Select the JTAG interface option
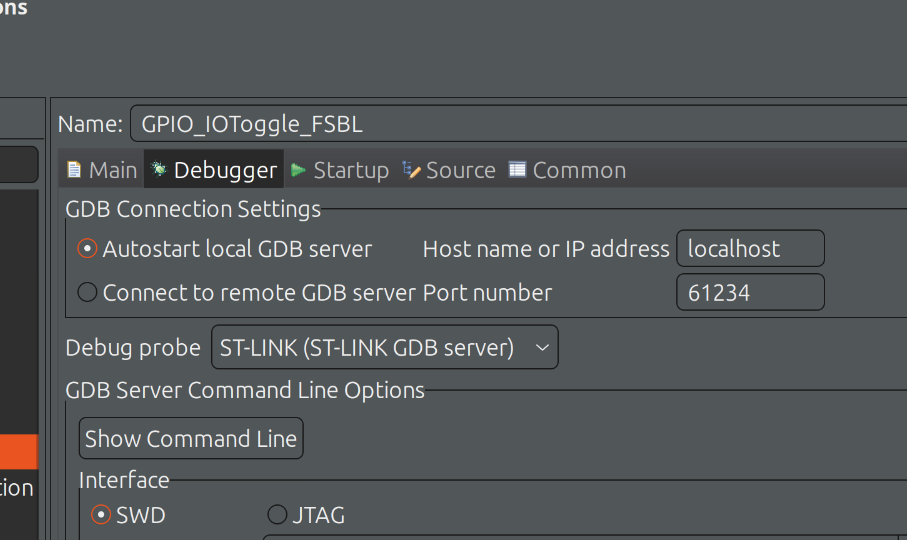The image size is (907, 540). (277, 515)
